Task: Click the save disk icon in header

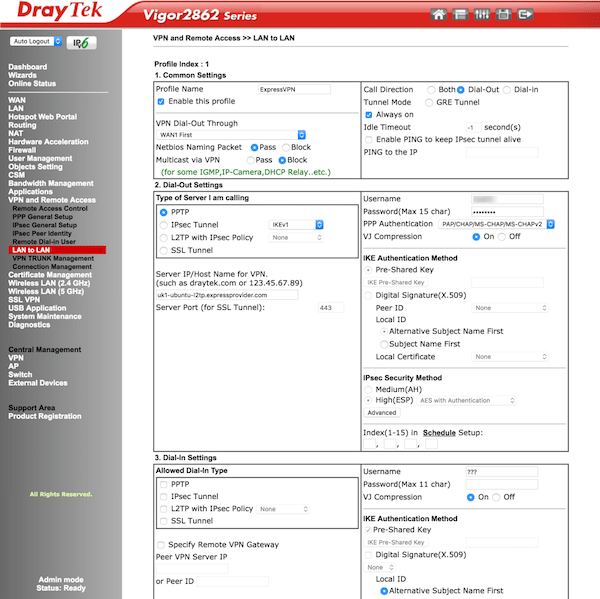Action: [503, 15]
